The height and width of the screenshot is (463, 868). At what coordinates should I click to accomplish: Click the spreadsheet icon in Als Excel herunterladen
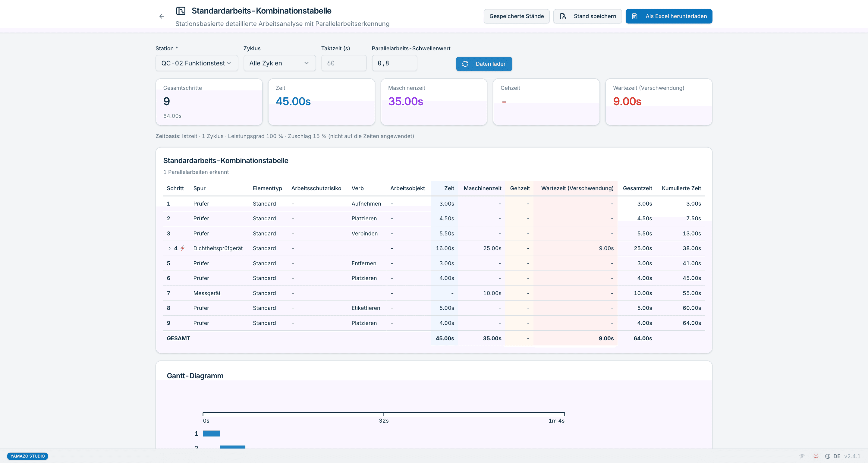point(634,16)
